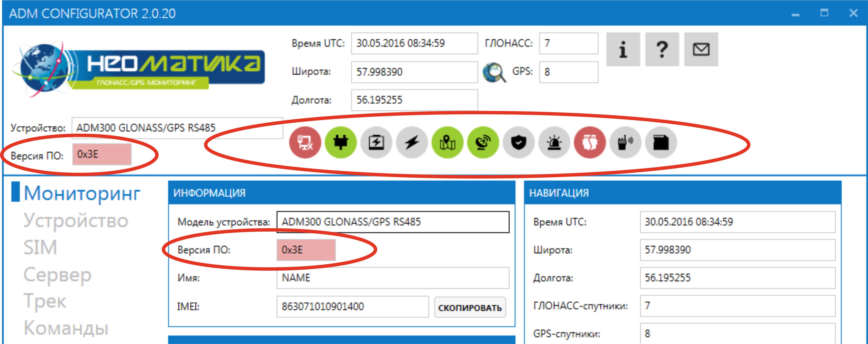The width and height of the screenshot is (868, 344).
Task: Click the green map location icon
Action: click(447, 143)
